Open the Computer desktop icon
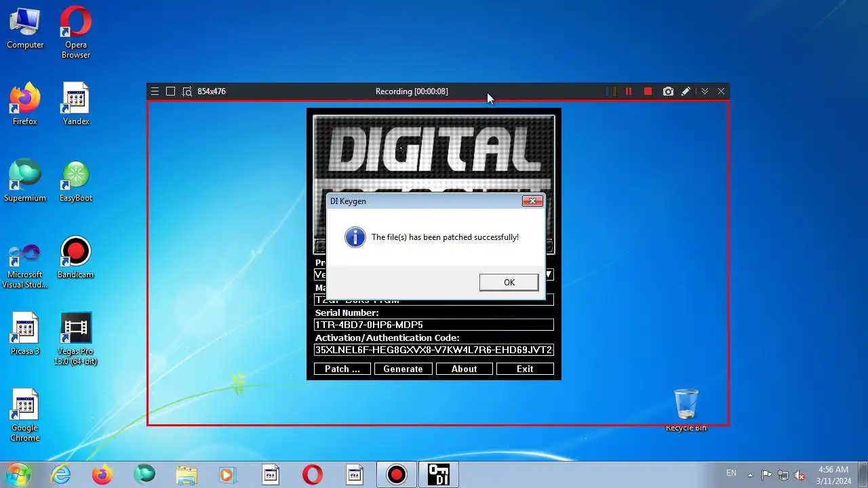This screenshot has width=868, height=488. (x=25, y=28)
